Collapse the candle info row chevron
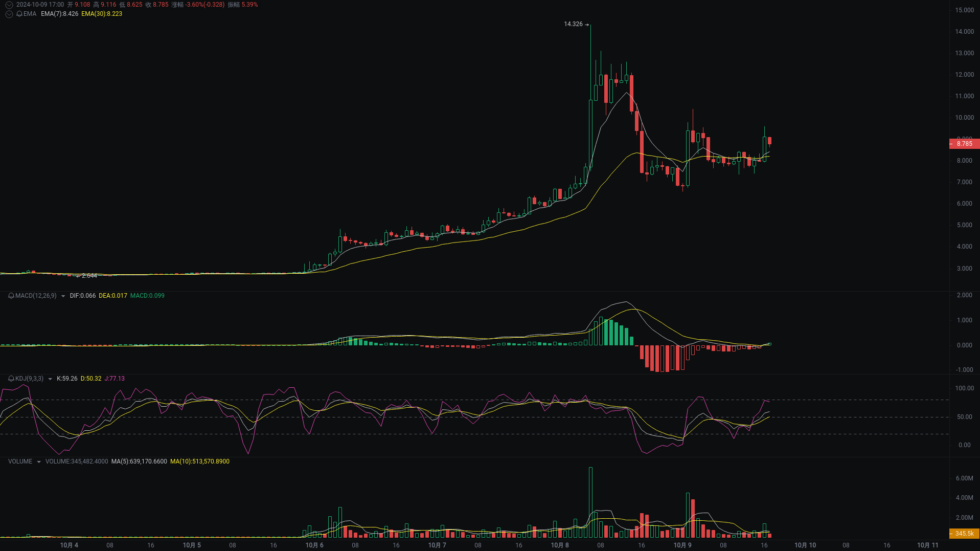Screen dimensions: 980x551 click(x=9, y=5)
